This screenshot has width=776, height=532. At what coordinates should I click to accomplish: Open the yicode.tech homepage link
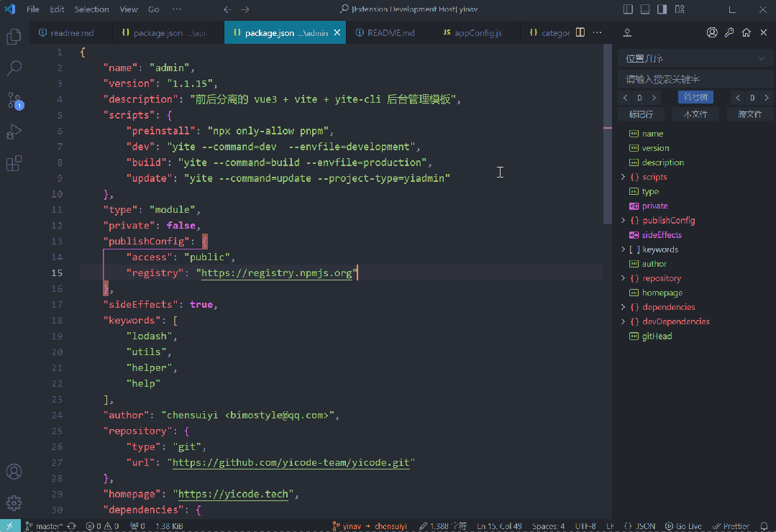click(x=232, y=494)
